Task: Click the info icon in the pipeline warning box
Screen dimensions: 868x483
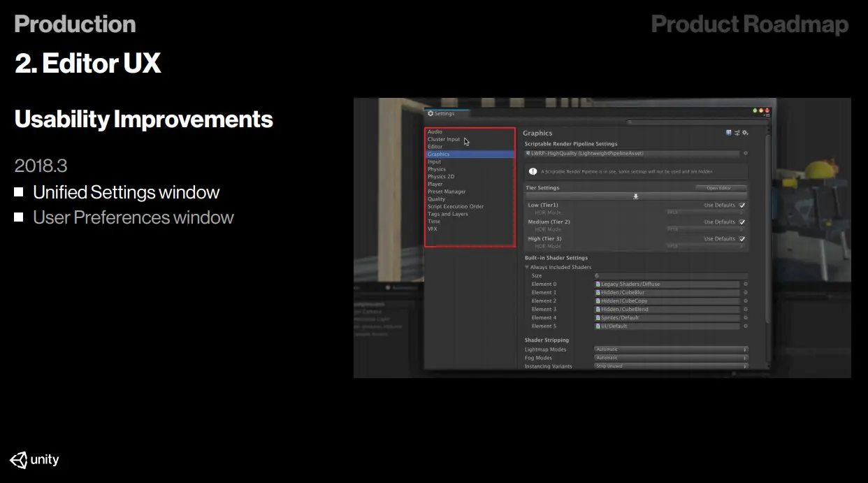Action: pyautogui.click(x=533, y=171)
